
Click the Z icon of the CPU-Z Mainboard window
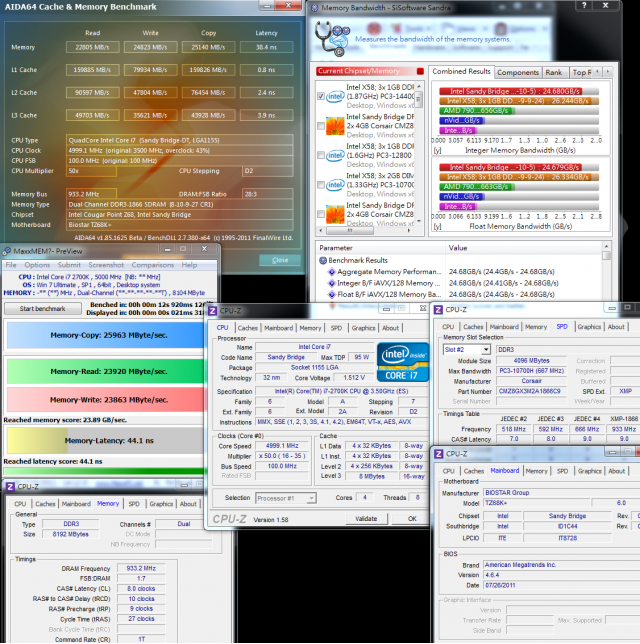click(439, 453)
